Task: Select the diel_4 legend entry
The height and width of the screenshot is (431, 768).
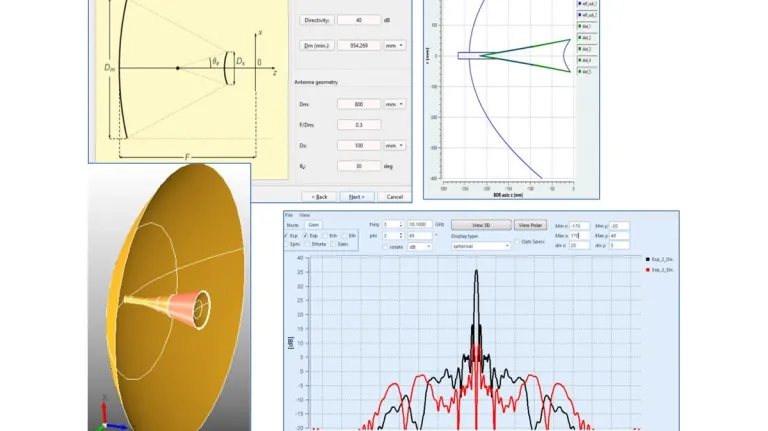Action: tap(587, 60)
